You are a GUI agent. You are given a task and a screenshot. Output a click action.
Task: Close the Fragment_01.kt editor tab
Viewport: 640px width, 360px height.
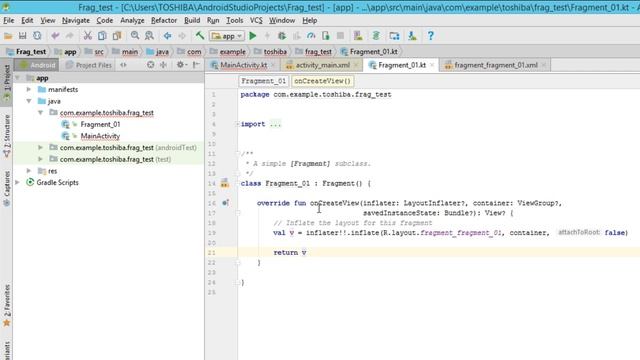click(x=432, y=65)
